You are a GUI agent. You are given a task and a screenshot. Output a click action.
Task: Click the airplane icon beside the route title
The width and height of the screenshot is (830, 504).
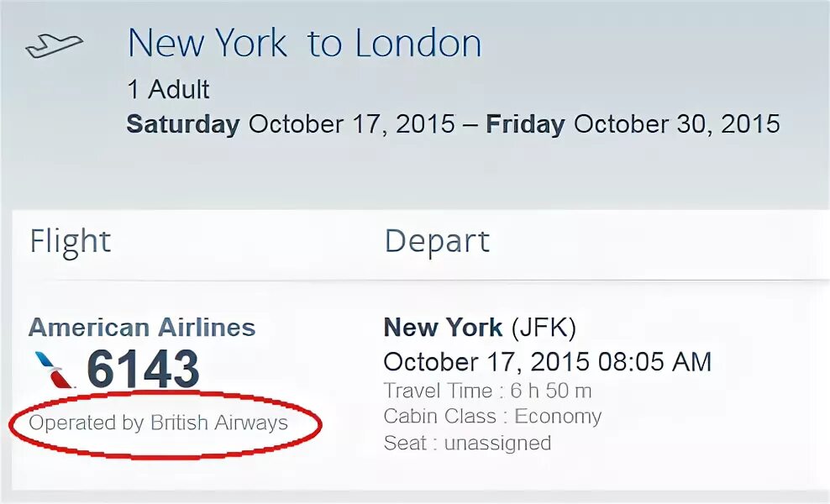tap(54, 45)
